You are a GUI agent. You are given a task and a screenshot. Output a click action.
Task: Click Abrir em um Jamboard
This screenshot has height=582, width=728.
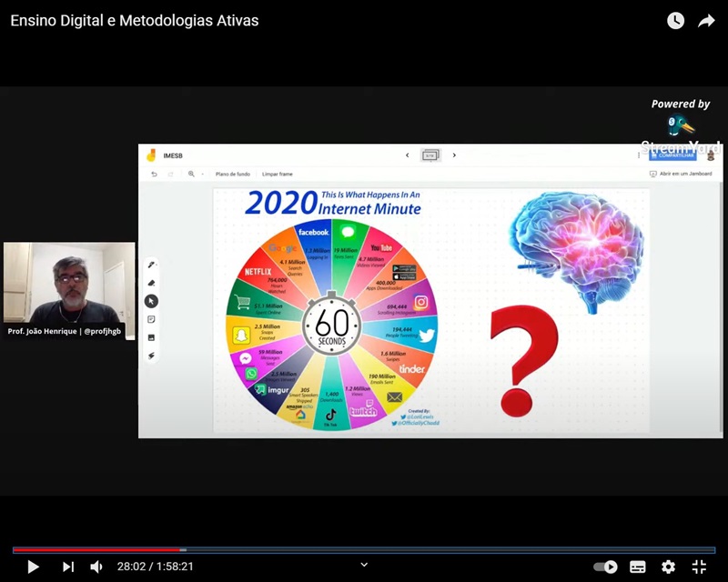(x=681, y=174)
